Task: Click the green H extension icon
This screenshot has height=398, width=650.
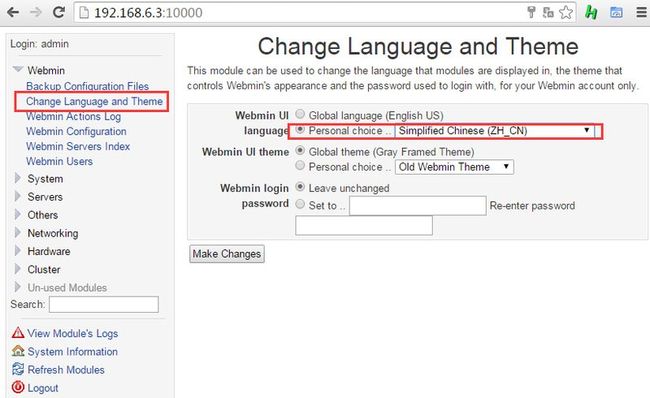Action: pyautogui.click(x=591, y=12)
